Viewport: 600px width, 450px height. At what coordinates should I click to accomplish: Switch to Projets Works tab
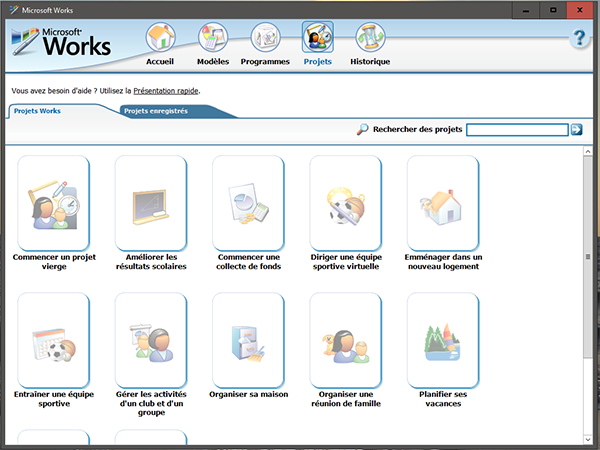(x=37, y=111)
